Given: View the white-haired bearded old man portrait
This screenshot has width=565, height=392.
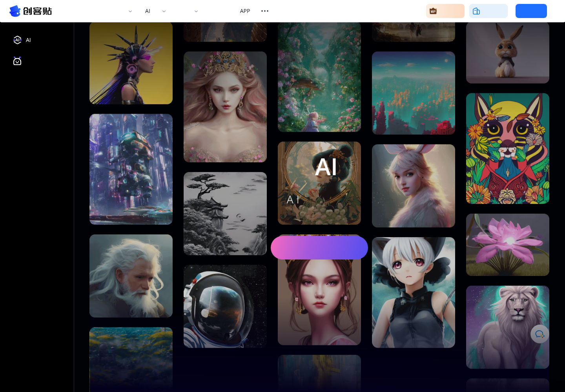Looking at the screenshot, I should coord(131,276).
